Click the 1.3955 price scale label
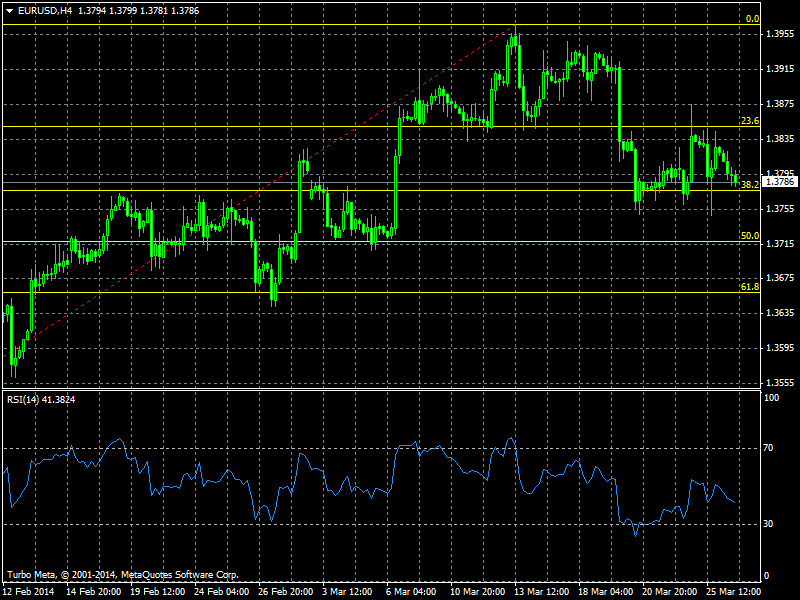 pos(780,34)
